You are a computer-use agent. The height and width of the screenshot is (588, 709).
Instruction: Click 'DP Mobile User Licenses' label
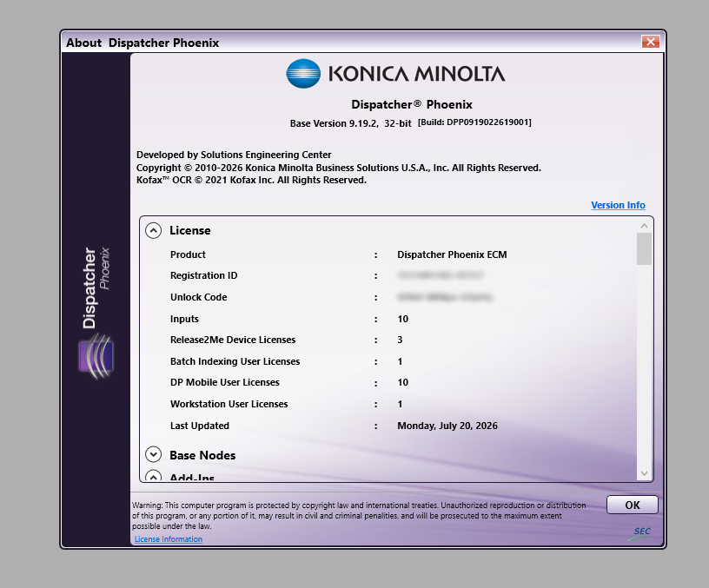(x=225, y=382)
